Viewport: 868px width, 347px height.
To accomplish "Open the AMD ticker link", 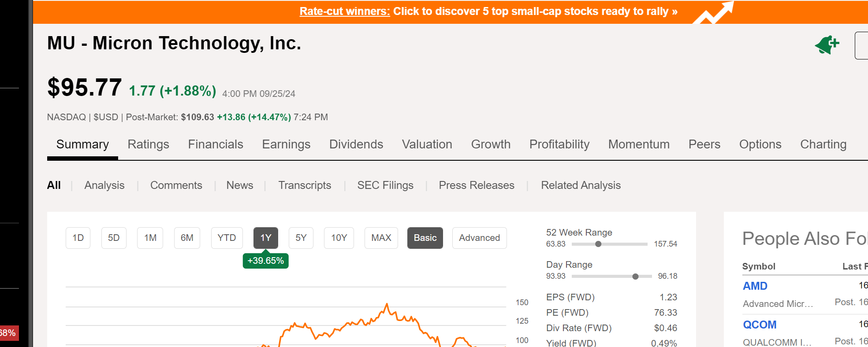I will tap(755, 286).
